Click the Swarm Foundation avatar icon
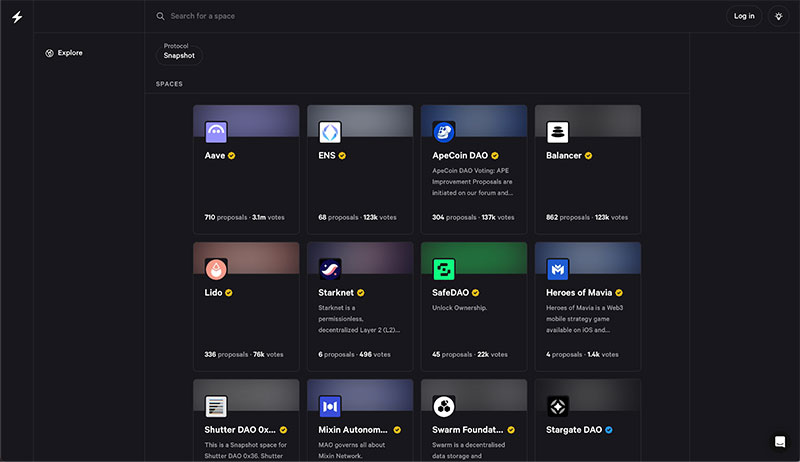This screenshot has height=462, width=800. 443,406
